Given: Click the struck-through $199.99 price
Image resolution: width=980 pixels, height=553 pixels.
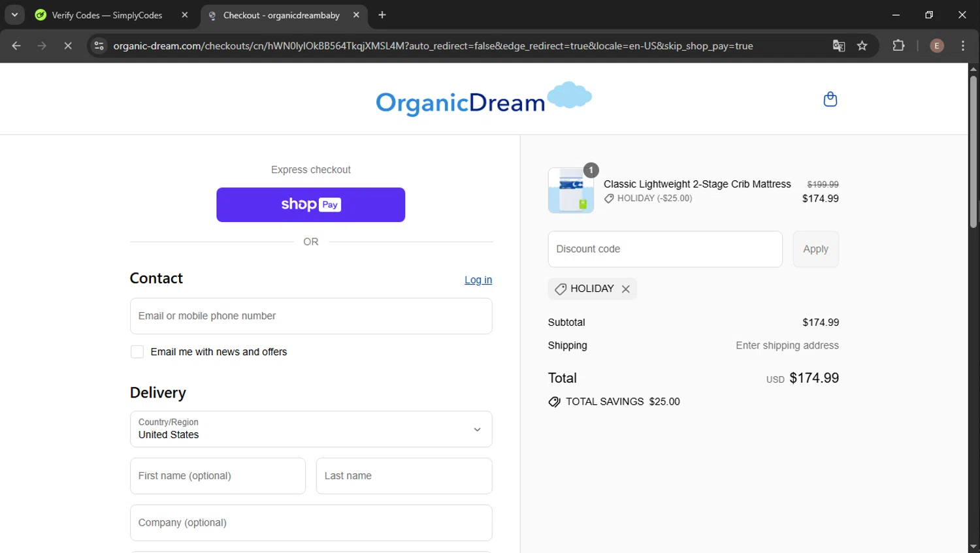Looking at the screenshot, I should (823, 185).
